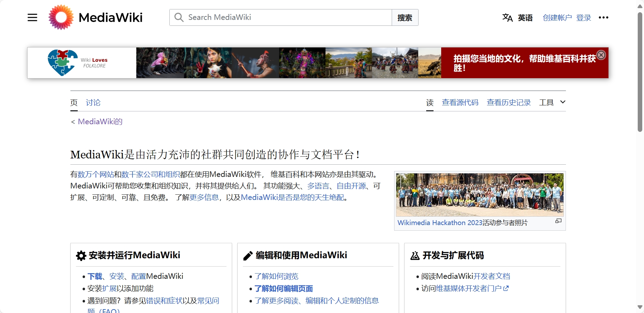
Task: Click the Wiki Loves Folklore heart logo
Action: 63,62
